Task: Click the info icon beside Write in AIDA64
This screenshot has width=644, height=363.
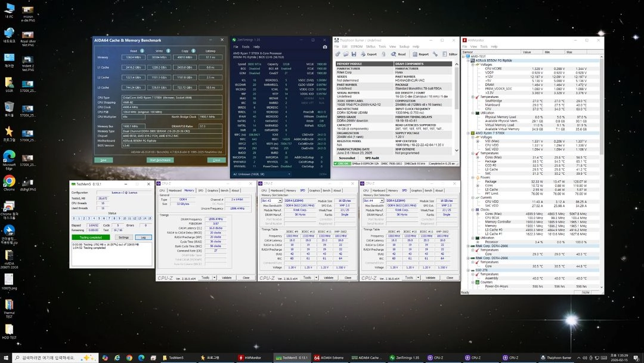Action: [x=168, y=51]
